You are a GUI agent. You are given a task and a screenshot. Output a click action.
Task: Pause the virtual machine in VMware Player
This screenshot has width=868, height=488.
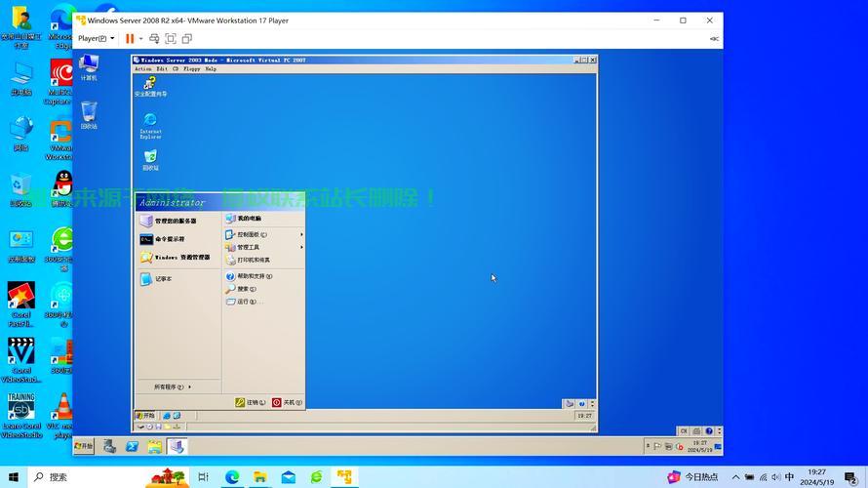point(130,39)
